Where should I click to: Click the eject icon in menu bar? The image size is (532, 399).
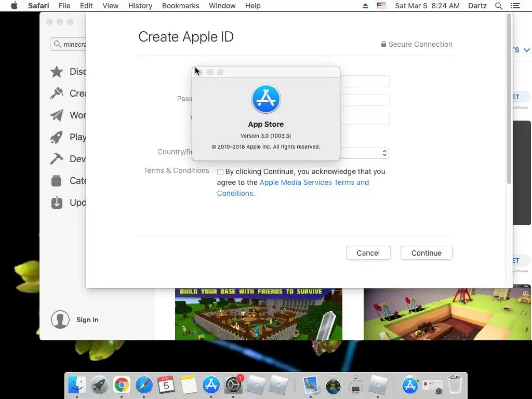tap(365, 6)
